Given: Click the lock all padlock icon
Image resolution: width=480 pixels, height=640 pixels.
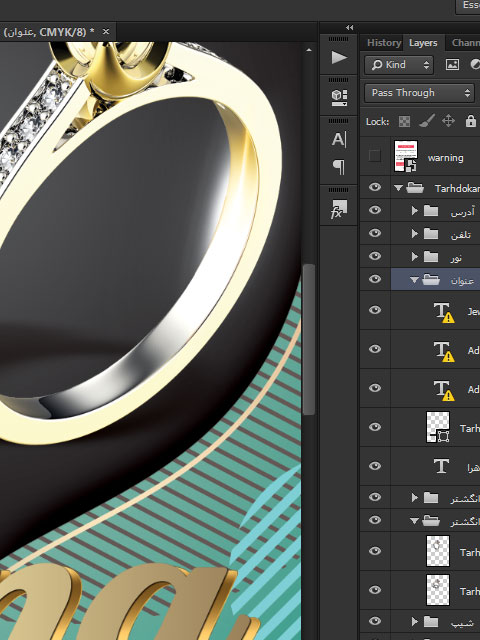Looking at the screenshot, I should [x=471, y=121].
